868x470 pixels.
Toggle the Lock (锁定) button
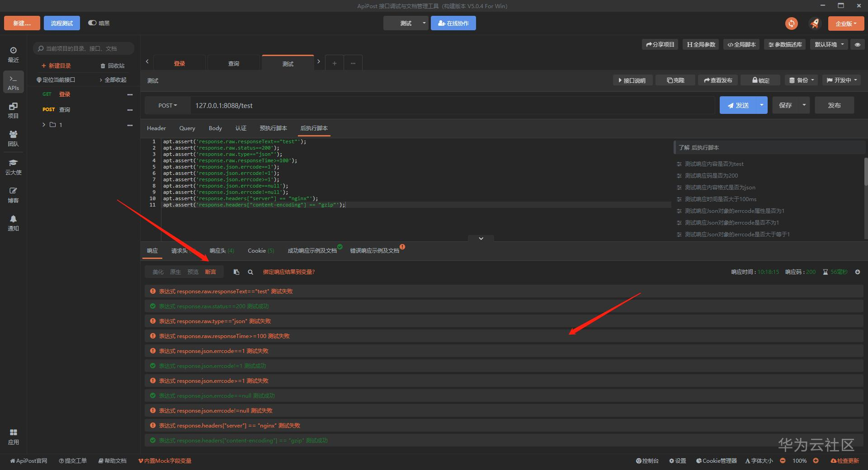[761, 80]
